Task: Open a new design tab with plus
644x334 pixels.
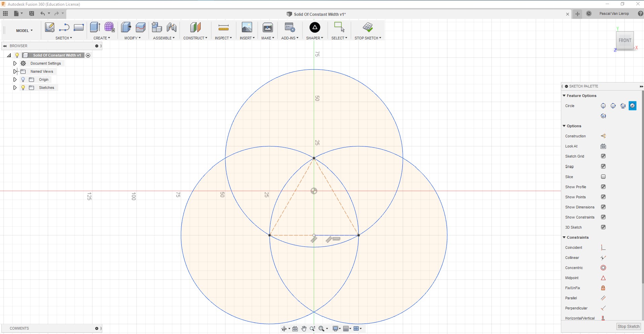Action: coord(577,14)
